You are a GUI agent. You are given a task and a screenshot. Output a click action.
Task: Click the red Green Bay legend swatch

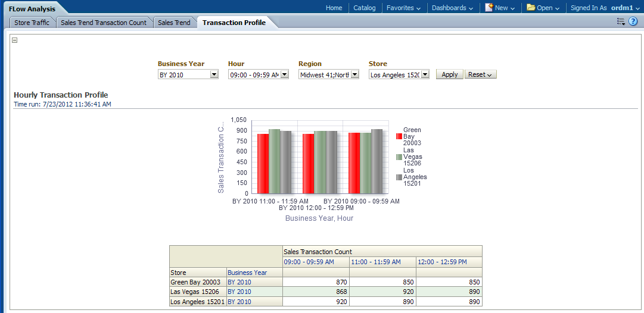tap(399, 136)
